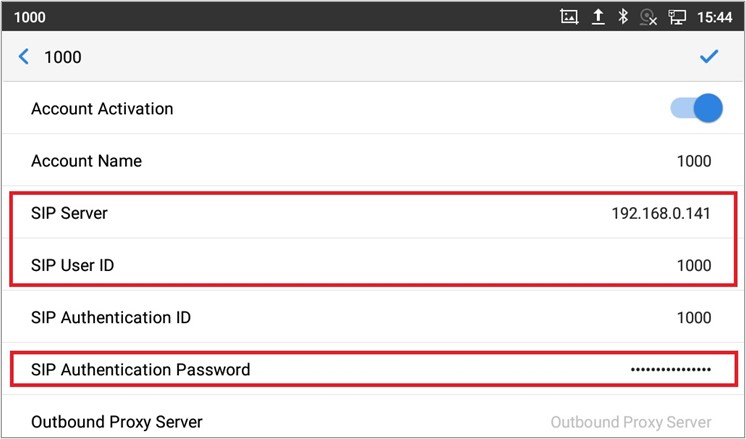Tap the 1000 page title

click(x=62, y=57)
